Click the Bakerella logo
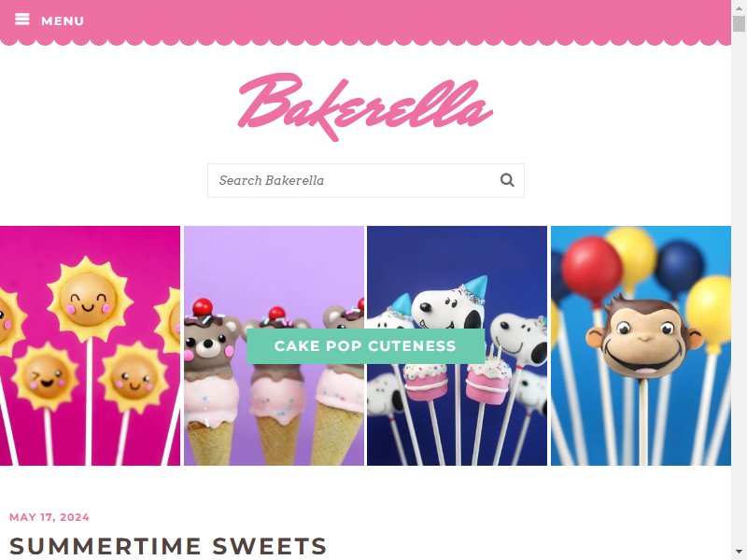This screenshot has height=560, width=747. point(365,106)
